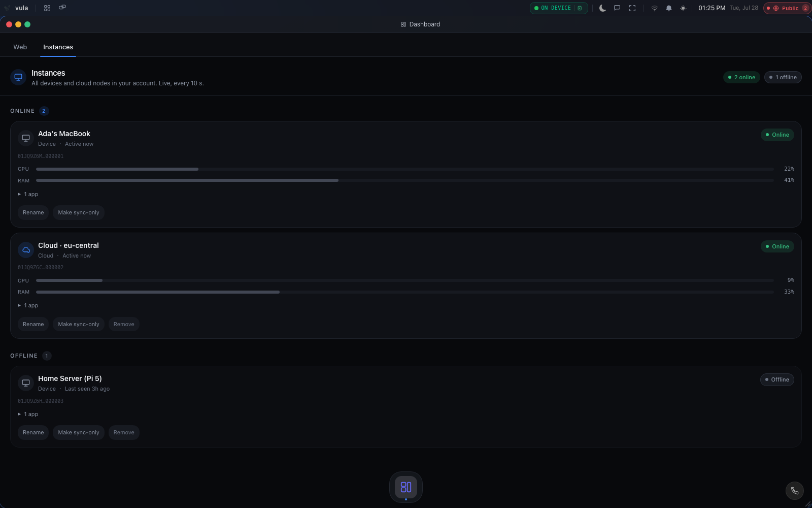This screenshot has width=812, height=508.
Task: Click the phone call icon at bottom right
Action: [794, 491]
